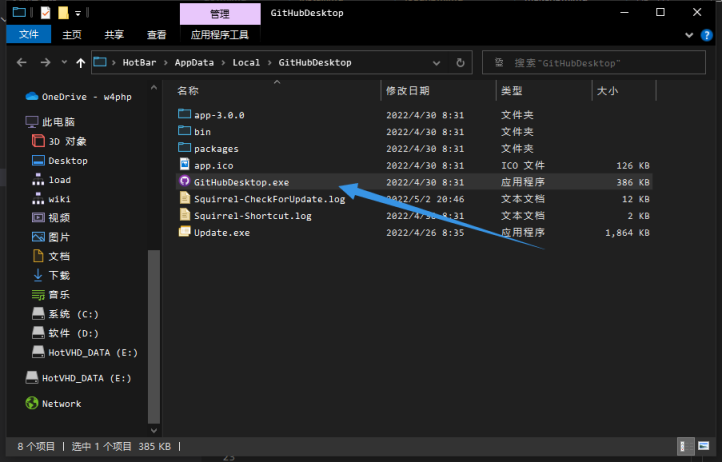Open the app-3.0.0 folder icon
The width and height of the screenshot is (722, 462).
click(x=184, y=114)
